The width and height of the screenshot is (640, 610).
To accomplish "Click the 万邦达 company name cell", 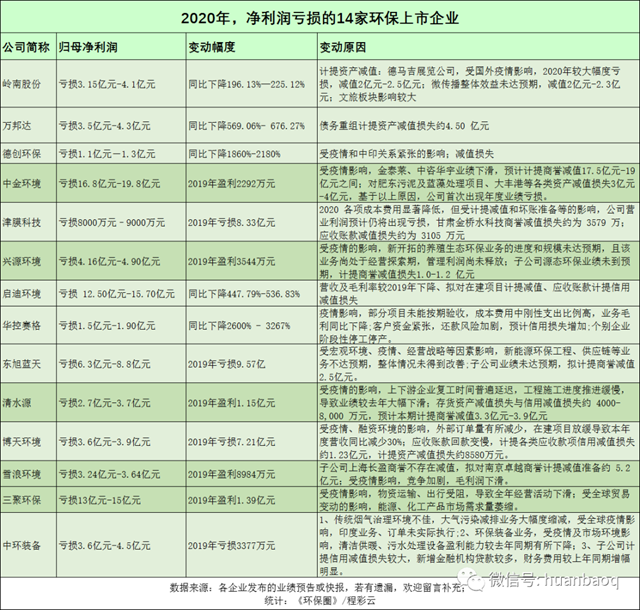I will [x=21, y=127].
